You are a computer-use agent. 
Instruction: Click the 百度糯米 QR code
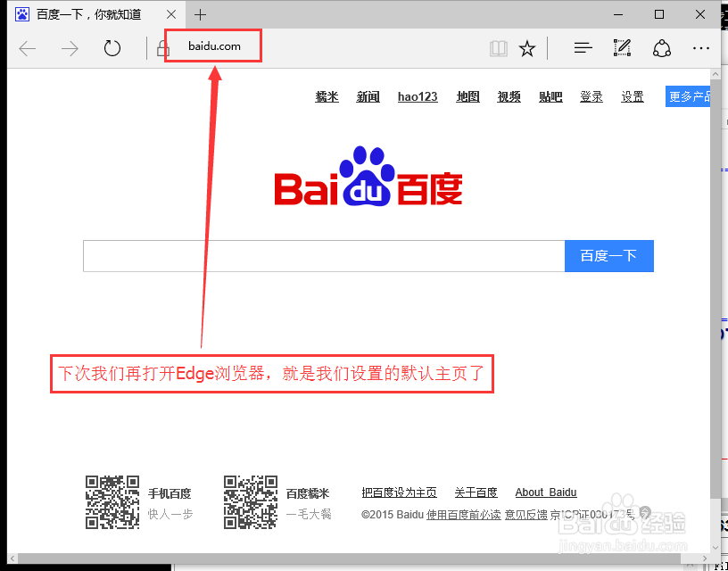point(251,501)
